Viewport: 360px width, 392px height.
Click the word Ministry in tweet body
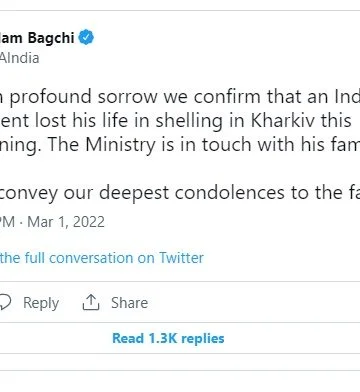pyautogui.click(x=120, y=145)
